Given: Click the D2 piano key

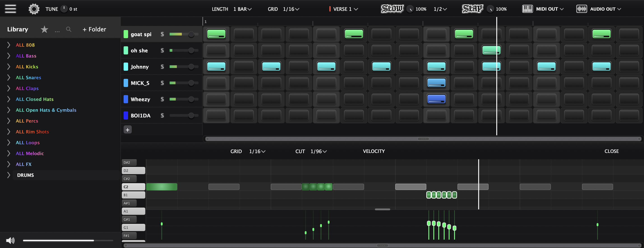Looking at the screenshot, I should (133, 171).
